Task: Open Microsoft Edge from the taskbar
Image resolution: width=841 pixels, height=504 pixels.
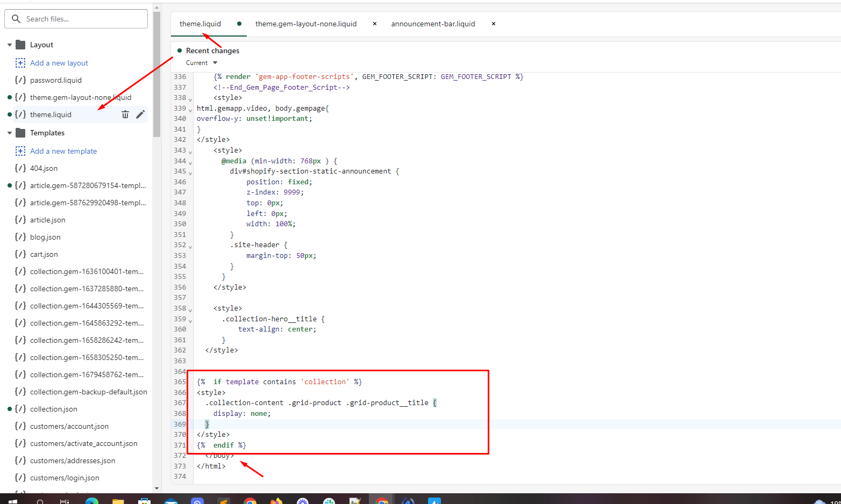Action: [92, 501]
